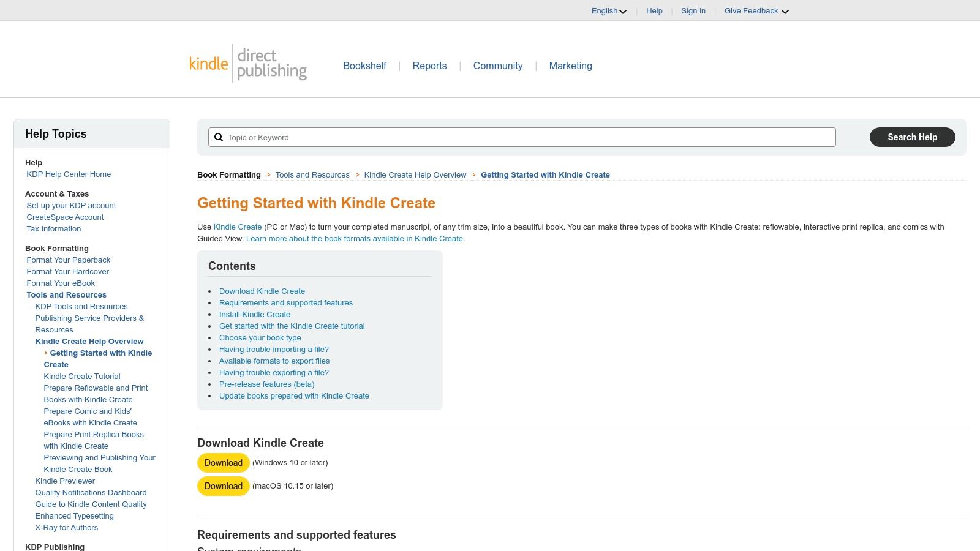Open Pre-release features (beta) link
Image resolution: width=980 pixels, height=551 pixels.
tap(266, 384)
